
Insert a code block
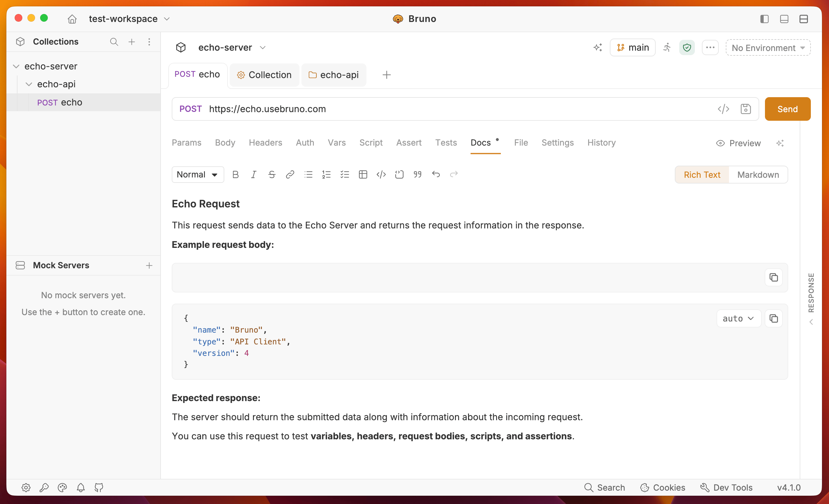coord(399,175)
